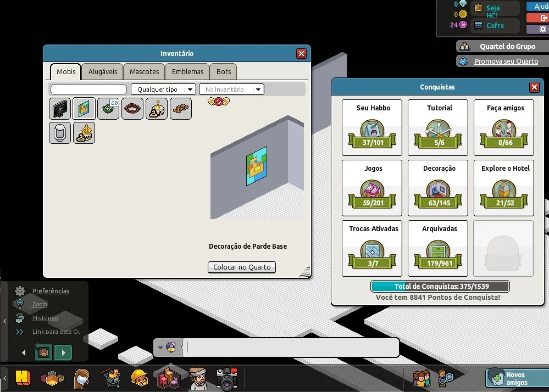Open the catalog shopping cart icon
Screen dimensions: 549x392
point(111,378)
